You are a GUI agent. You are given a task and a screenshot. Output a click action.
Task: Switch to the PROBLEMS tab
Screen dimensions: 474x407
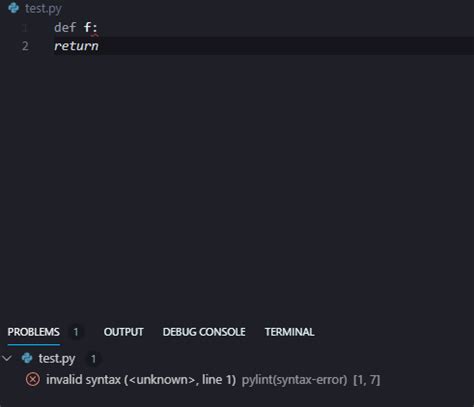coord(34,332)
